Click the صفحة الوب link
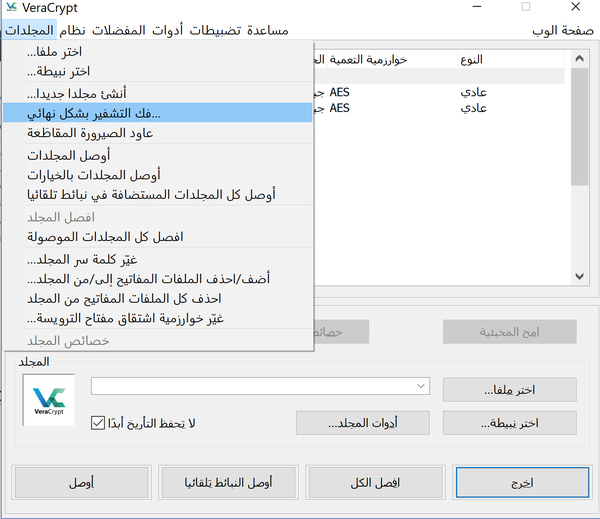600x519 pixels. pyautogui.click(x=562, y=30)
